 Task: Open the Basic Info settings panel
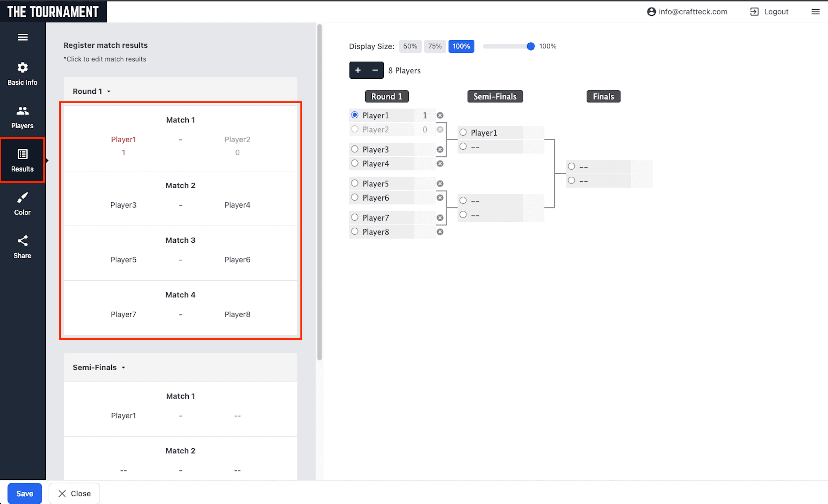click(22, 73)
